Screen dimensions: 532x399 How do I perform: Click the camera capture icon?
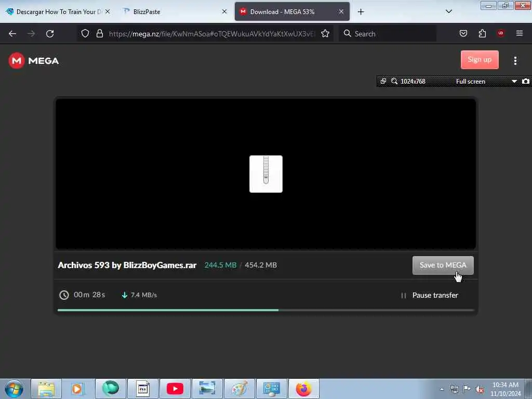[526, 82]
